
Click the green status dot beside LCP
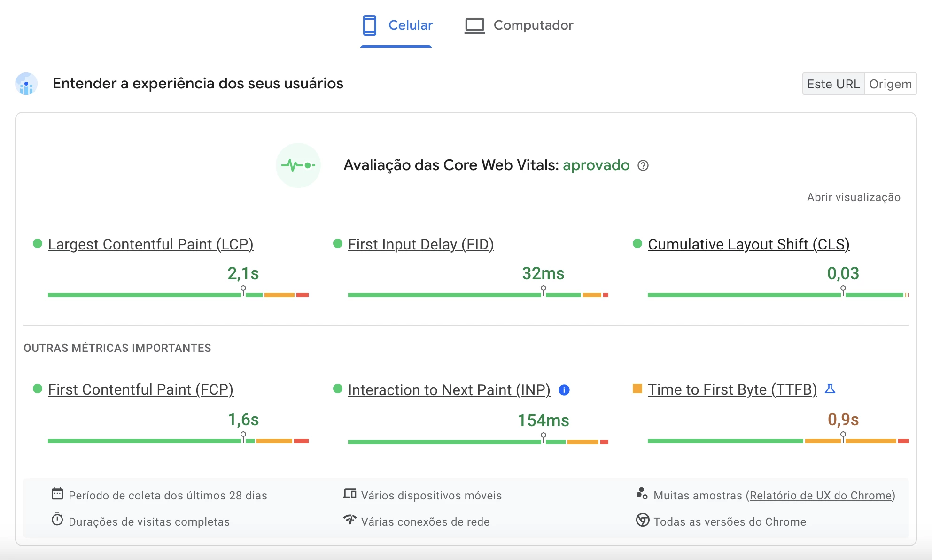(38, 243)
